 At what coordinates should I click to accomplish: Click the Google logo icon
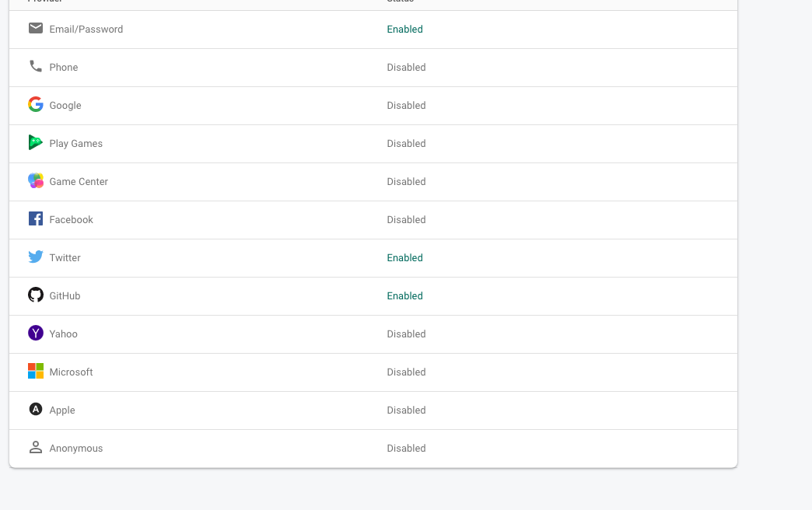[36, 104]
